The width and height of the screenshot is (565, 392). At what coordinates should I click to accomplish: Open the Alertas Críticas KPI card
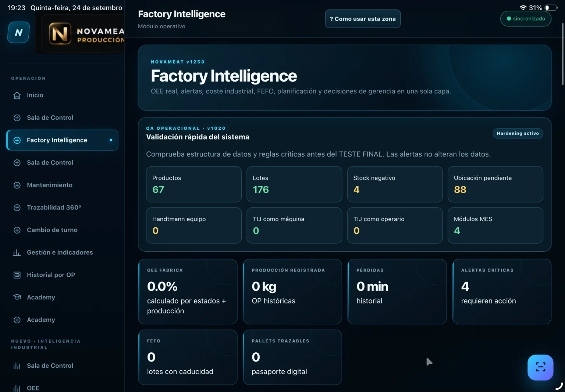pyautogui.click(x=502, y=292)
